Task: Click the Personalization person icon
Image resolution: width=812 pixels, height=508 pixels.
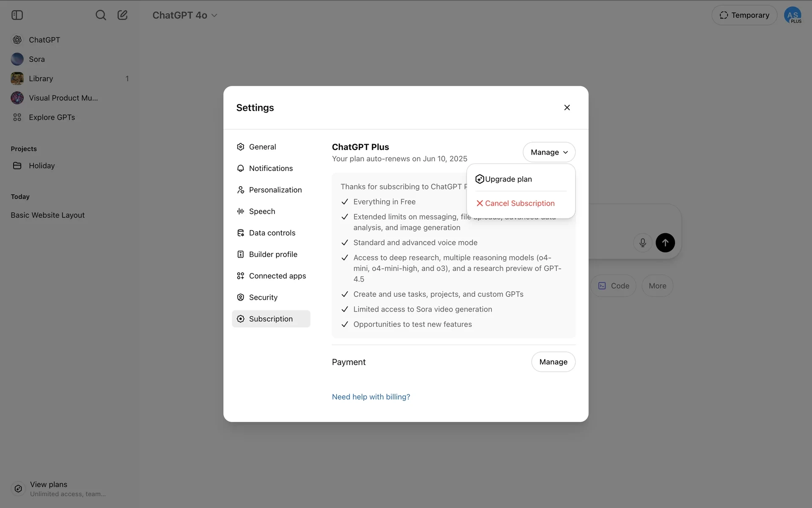Action: pyautogui.click(x=241, y=190)
